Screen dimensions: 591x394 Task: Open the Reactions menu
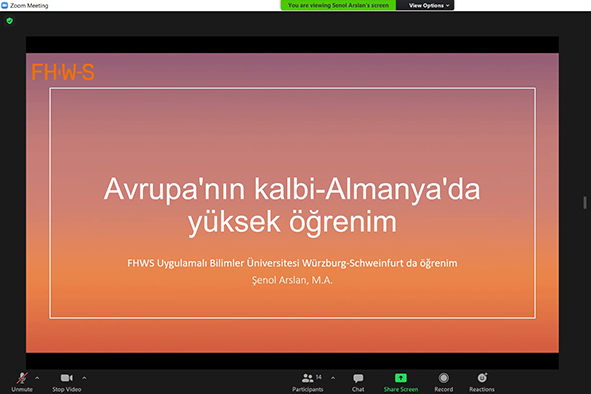point(482,382)
